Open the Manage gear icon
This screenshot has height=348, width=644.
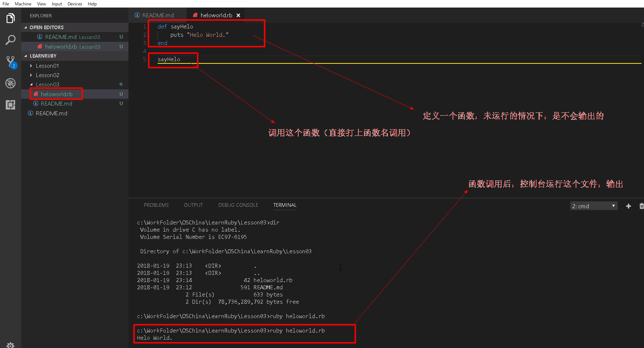click(x=10, y=345)
